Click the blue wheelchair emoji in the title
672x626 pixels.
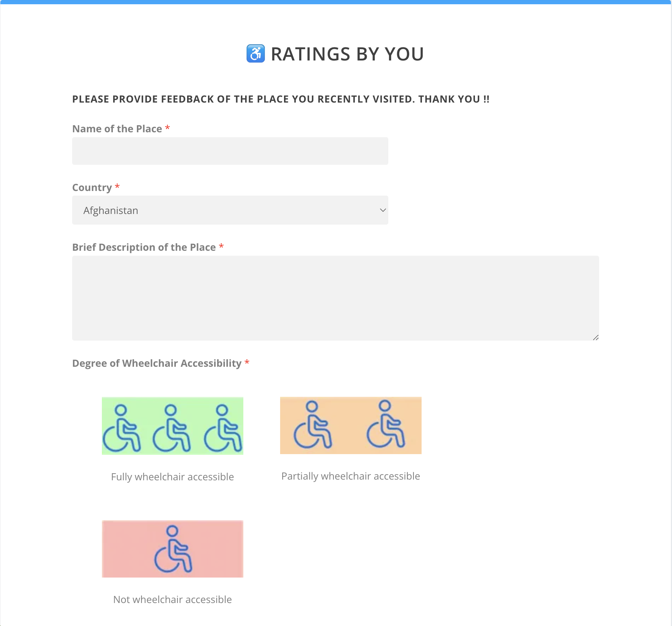[x=255, y=54]
